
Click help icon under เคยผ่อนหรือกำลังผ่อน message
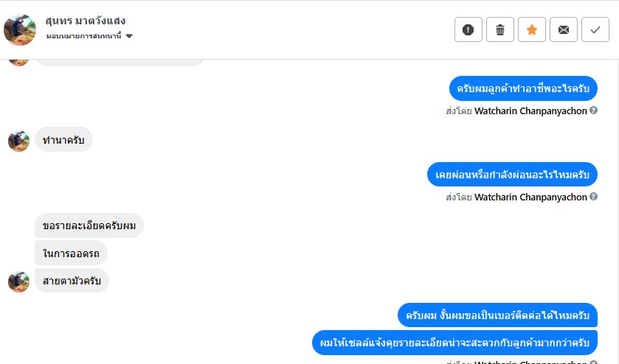click(593, 197)
